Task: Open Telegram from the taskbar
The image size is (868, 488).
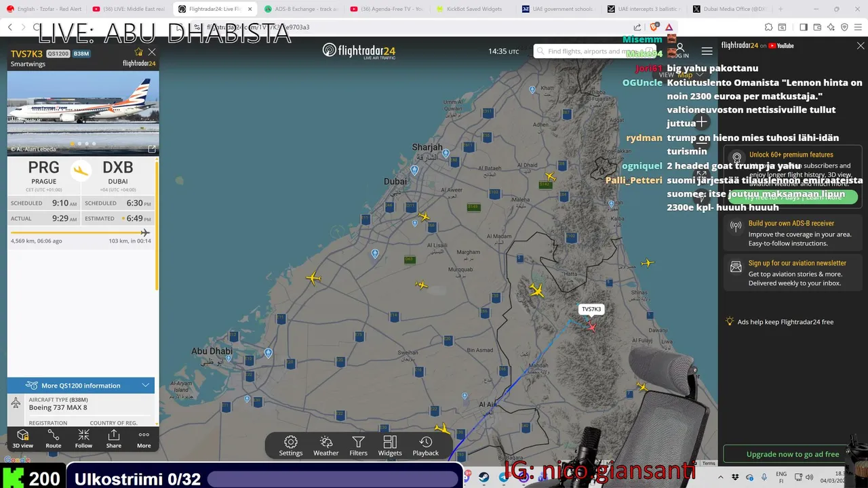Action: coord(503,477)
